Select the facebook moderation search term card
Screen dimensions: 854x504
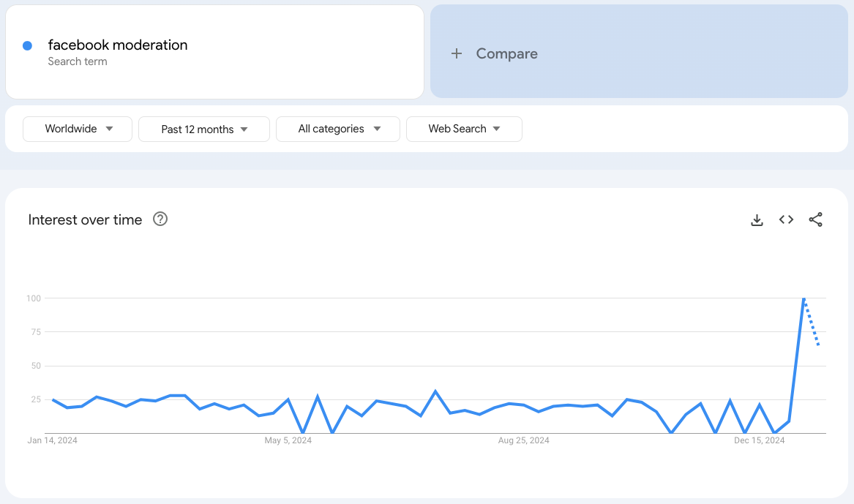point(214,51)
